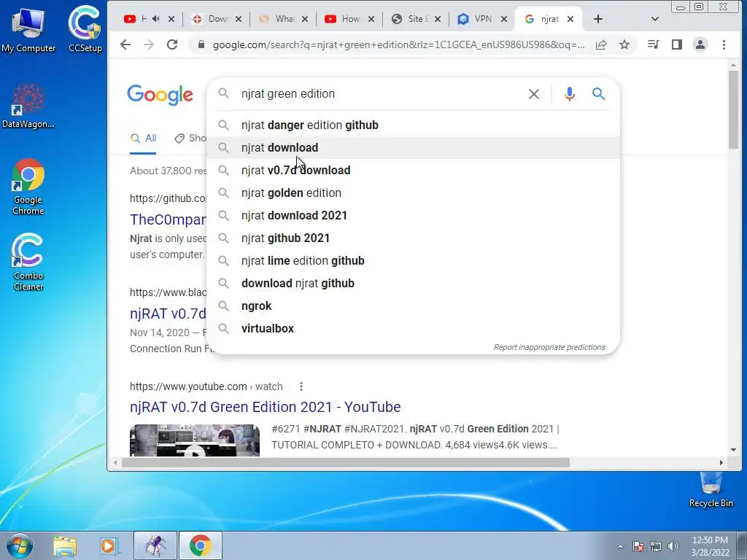Viewport: 747px width, 560px height.
Task: Open a new tab with the plus button
Action: point(598,19)
